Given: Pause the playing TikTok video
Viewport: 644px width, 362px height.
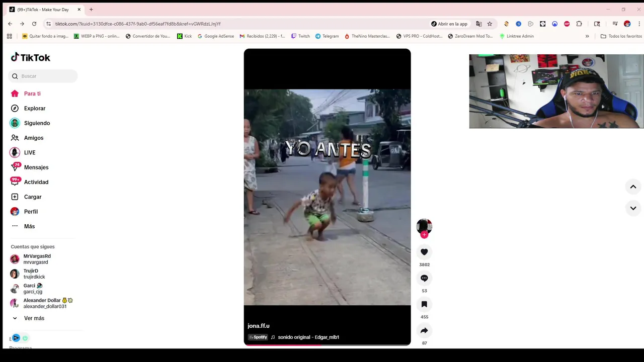Looking at the screenshot, I should tap(327, 197).
